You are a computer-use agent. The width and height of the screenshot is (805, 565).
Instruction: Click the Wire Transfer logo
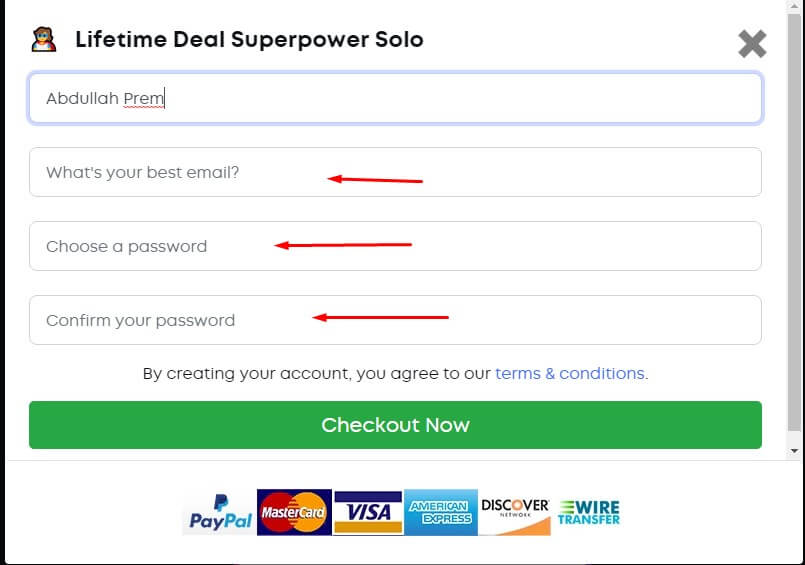pos(589,512)
